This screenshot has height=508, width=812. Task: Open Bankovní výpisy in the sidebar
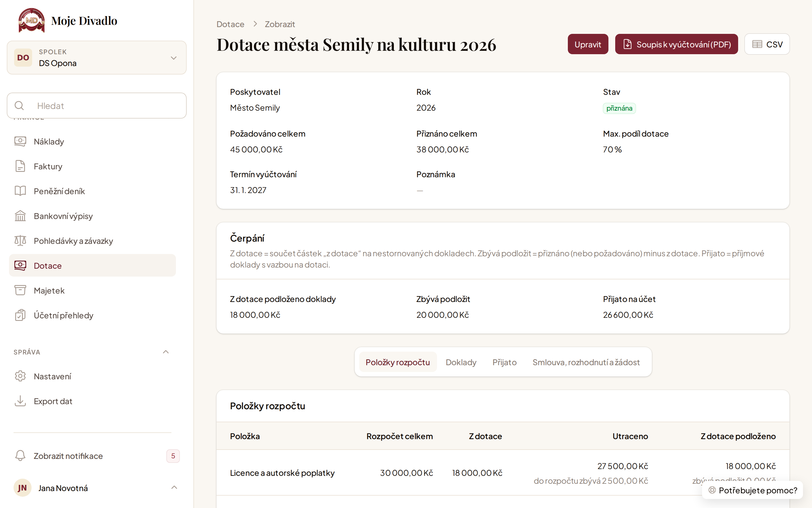[x=92, y=216]
